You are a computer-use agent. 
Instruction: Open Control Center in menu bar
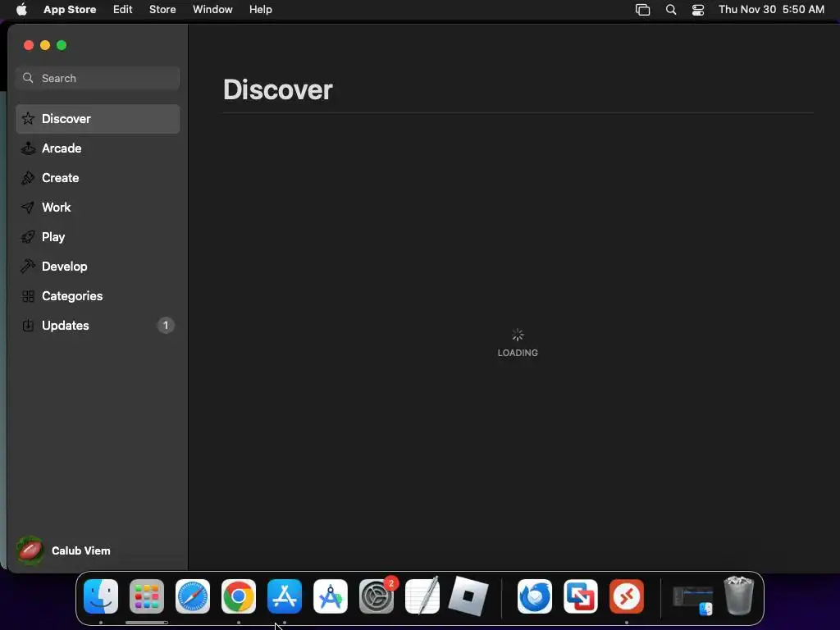698,10
